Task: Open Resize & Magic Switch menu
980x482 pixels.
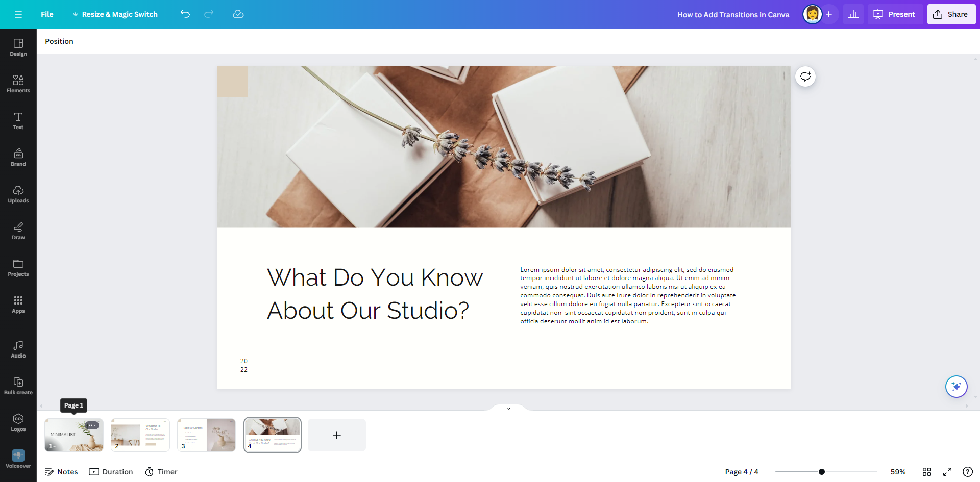Action: (x=115, y=14)
